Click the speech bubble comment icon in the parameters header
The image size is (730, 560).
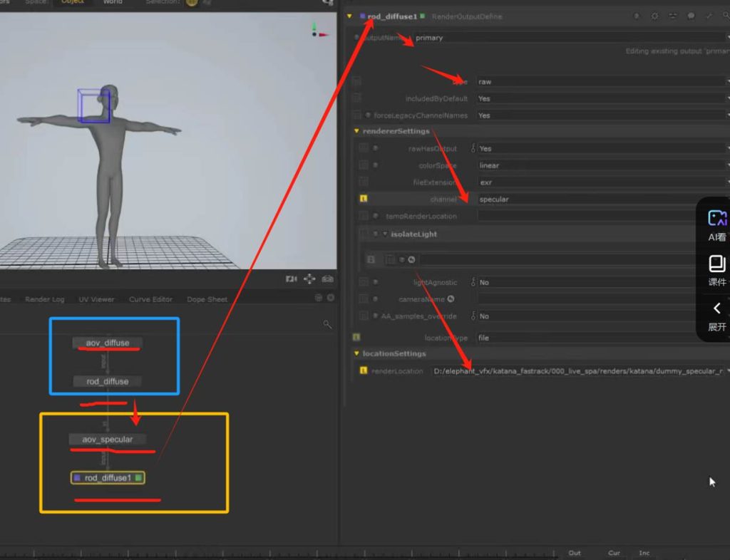coord(691,16)
